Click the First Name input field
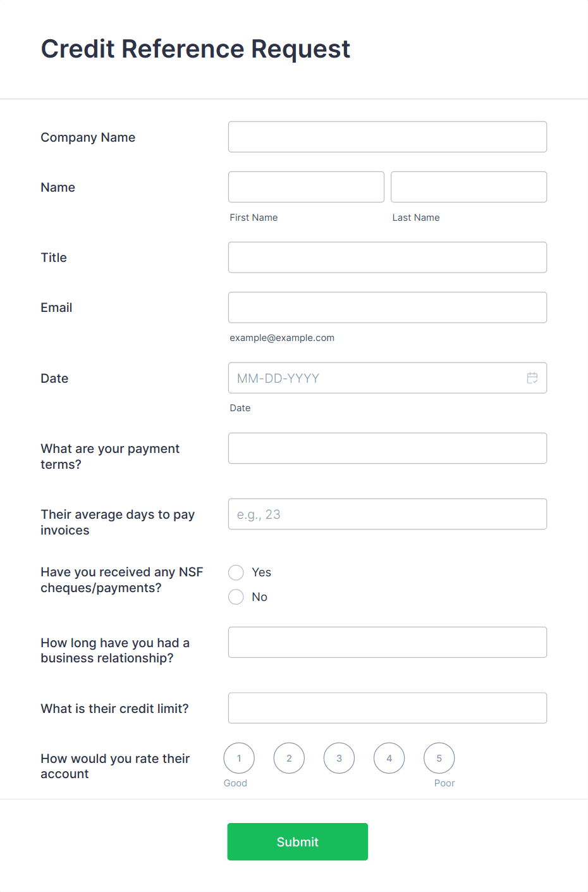This screenshot has height=892, width=588. [x=306, y=187]
